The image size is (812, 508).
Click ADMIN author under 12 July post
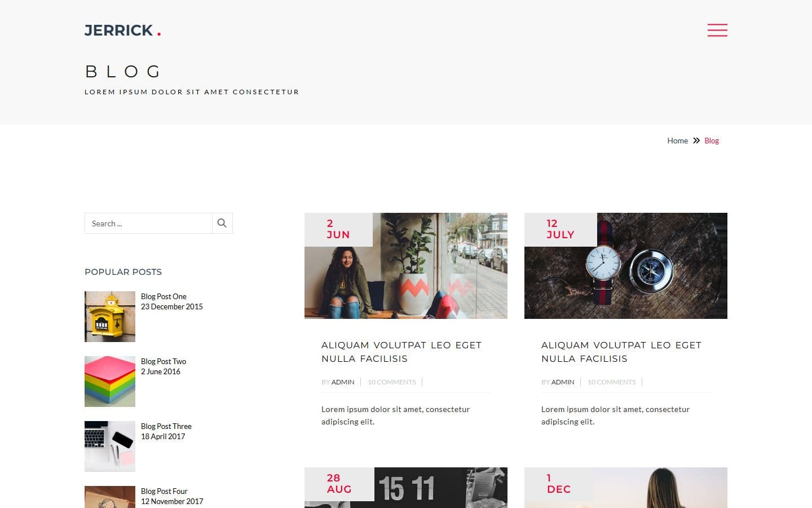pyautogui.click(x=563, y=382)
